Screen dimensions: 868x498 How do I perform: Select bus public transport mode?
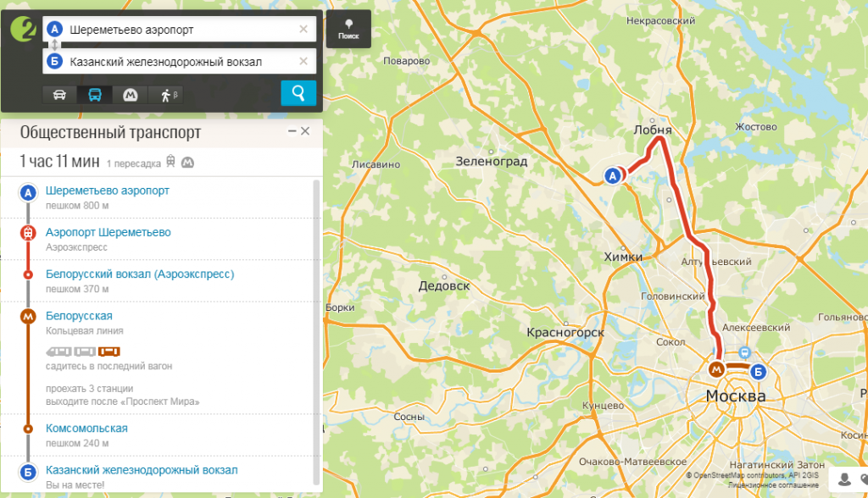click(x=95, y=95)
